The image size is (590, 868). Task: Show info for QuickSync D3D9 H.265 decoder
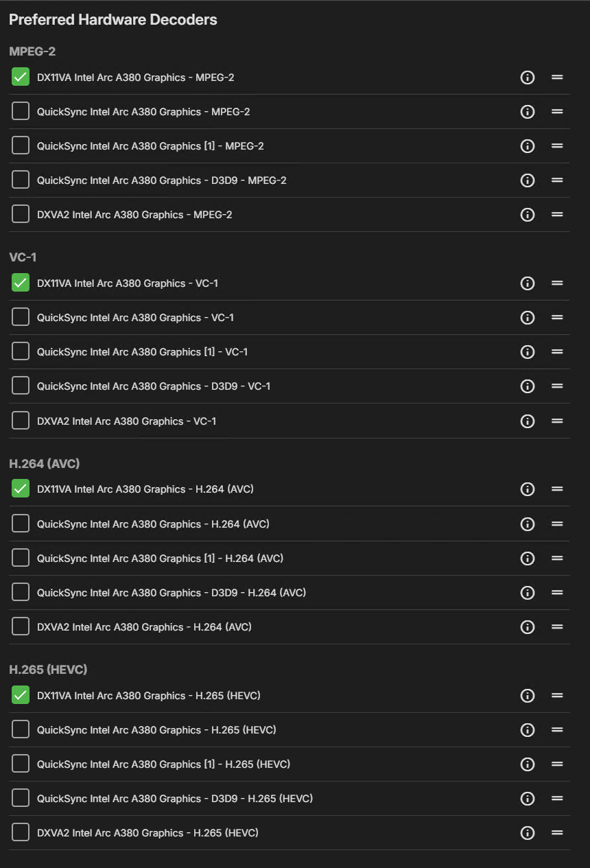point(527,799)
